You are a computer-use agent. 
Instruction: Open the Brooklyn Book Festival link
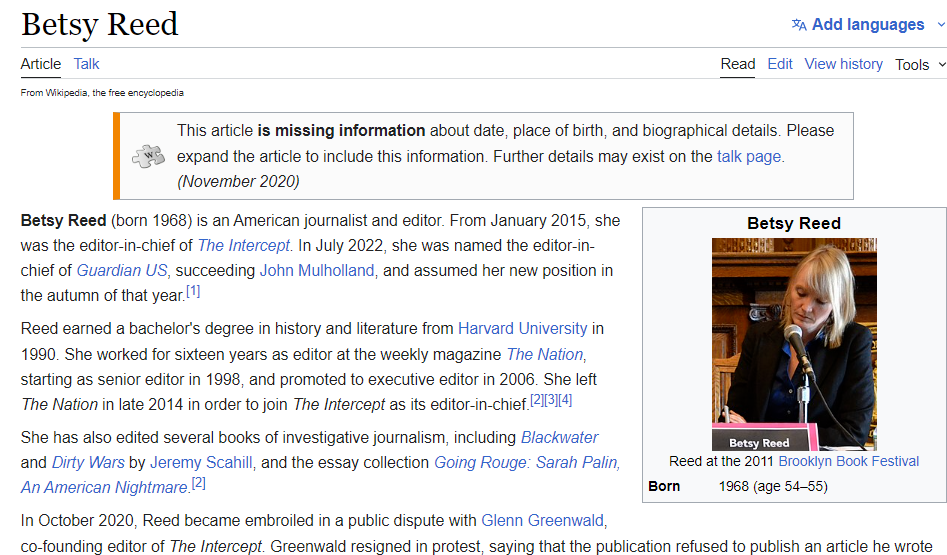click(849, 461)
